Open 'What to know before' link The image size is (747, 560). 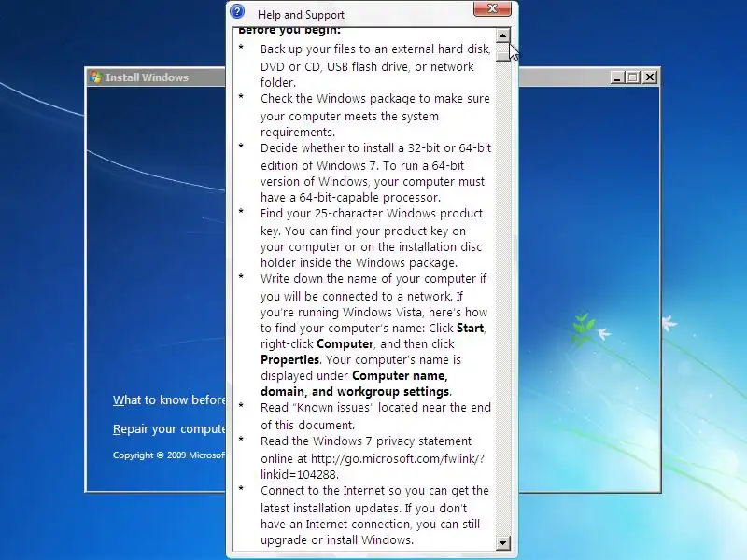pyautogui.click(x=169, y=400)
